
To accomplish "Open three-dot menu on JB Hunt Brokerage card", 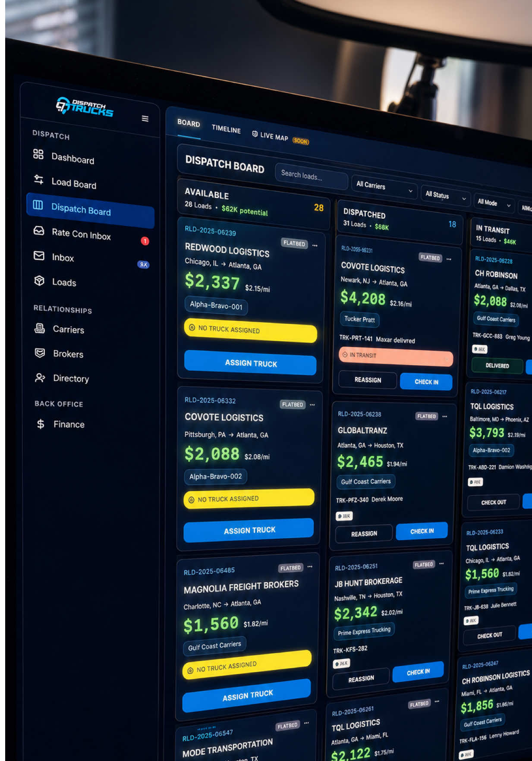I will point(441,563).
